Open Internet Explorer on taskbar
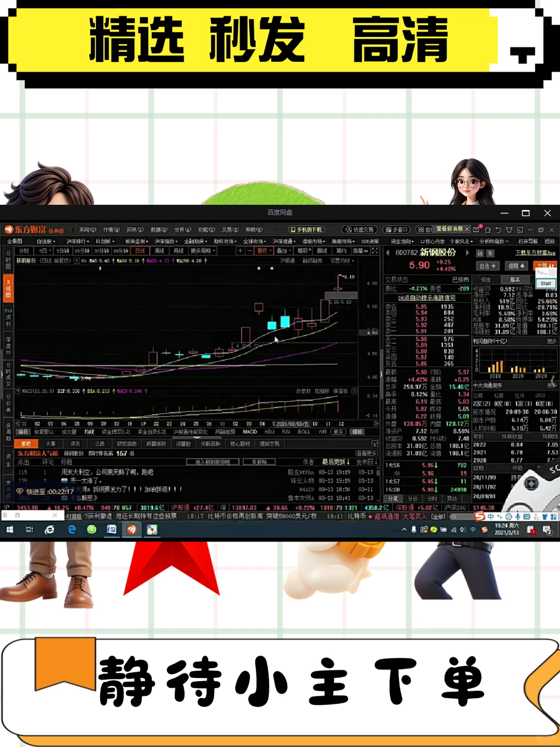Screen dimensions: 560x747 coord(50,530)
